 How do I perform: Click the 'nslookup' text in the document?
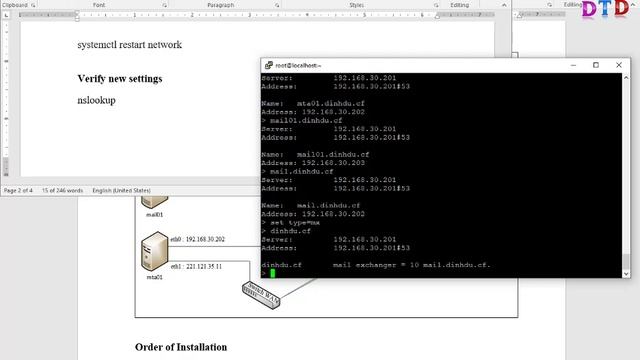(96, 100)
